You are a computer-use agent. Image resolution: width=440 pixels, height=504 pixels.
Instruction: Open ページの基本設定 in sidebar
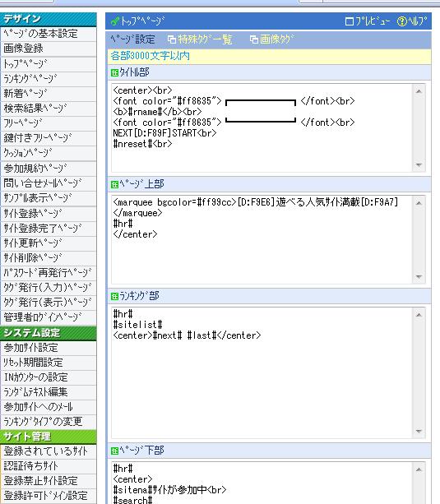(49, 34)
